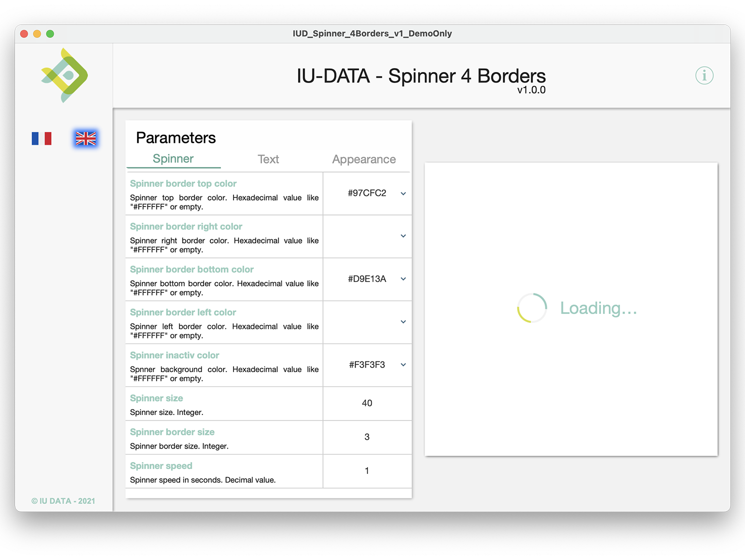Click the 'Spinner border size' label
The width and height of the screenshot is (745, 560).
click(x=172, y=432)
